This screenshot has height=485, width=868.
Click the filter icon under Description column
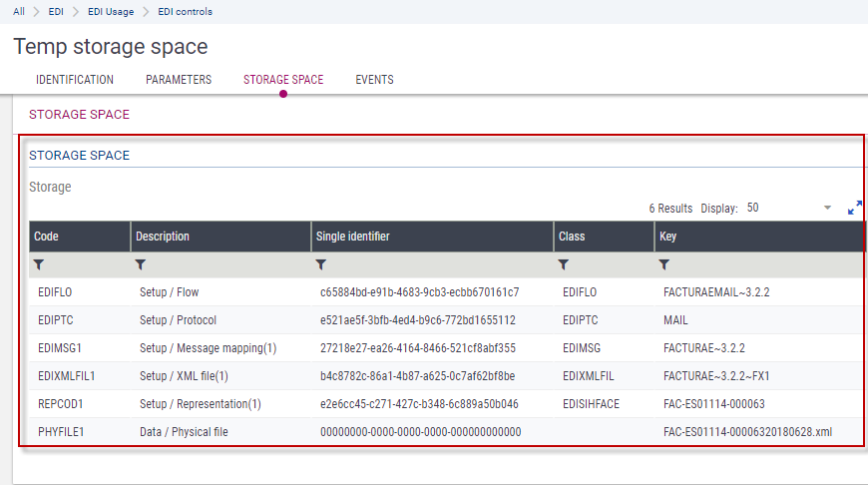[x=141, y=264]
